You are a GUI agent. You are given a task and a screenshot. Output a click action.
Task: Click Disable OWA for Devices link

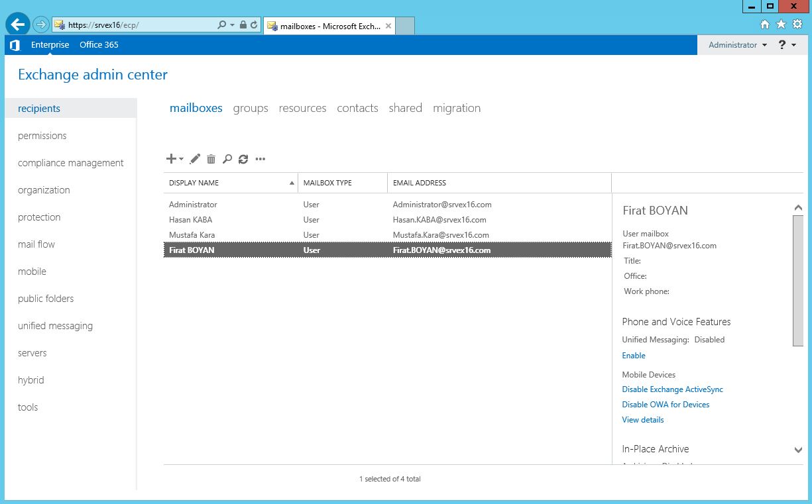coord(666,405)
